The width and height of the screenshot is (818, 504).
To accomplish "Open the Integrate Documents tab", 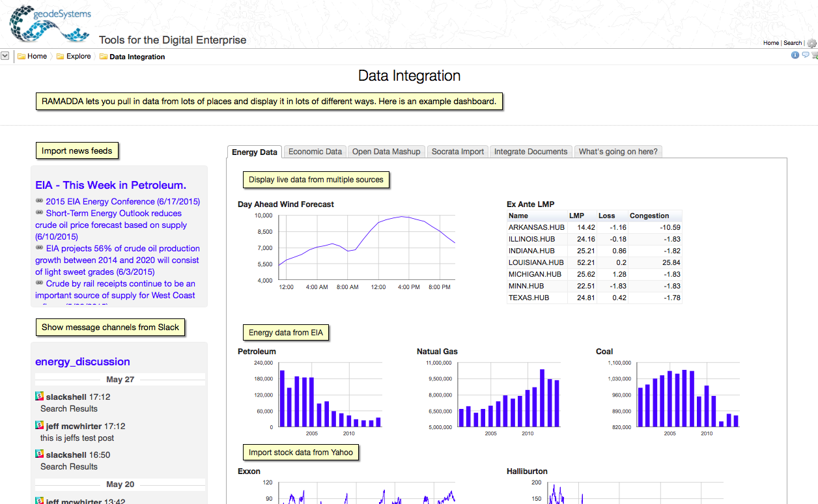I will 531,152.
